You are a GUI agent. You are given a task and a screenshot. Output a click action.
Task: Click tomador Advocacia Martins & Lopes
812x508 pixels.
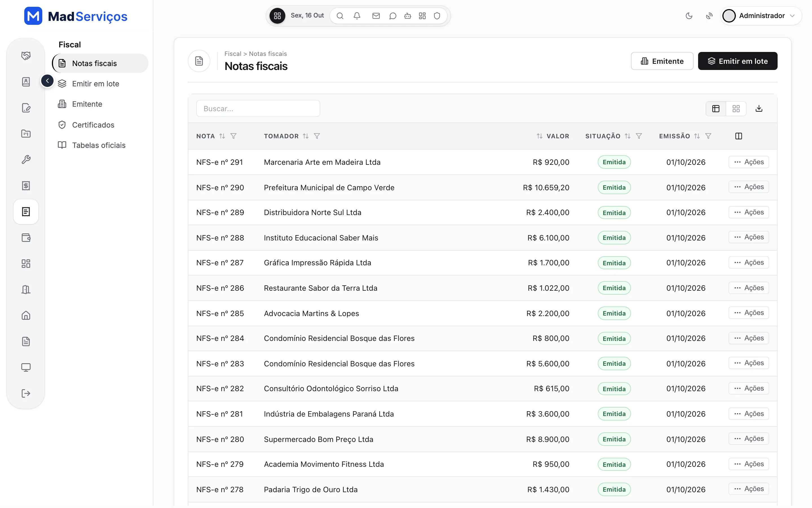[311, 314]
